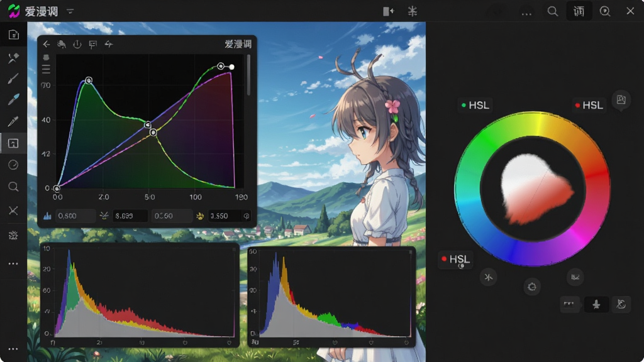Click the input field showing 0,500
The height and width of the screenshot is (362, 644).
(75, 216)
